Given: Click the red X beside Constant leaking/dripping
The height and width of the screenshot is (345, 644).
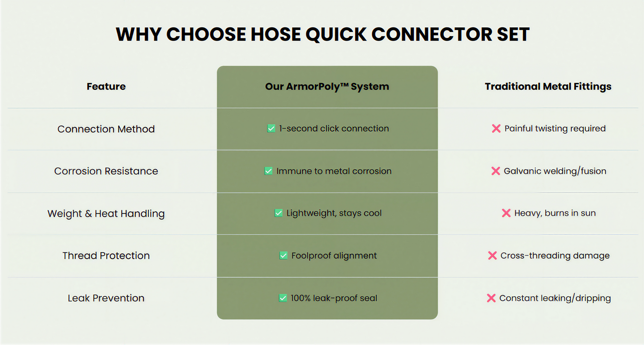Looking at the screenshot, I should click(491, 298).
